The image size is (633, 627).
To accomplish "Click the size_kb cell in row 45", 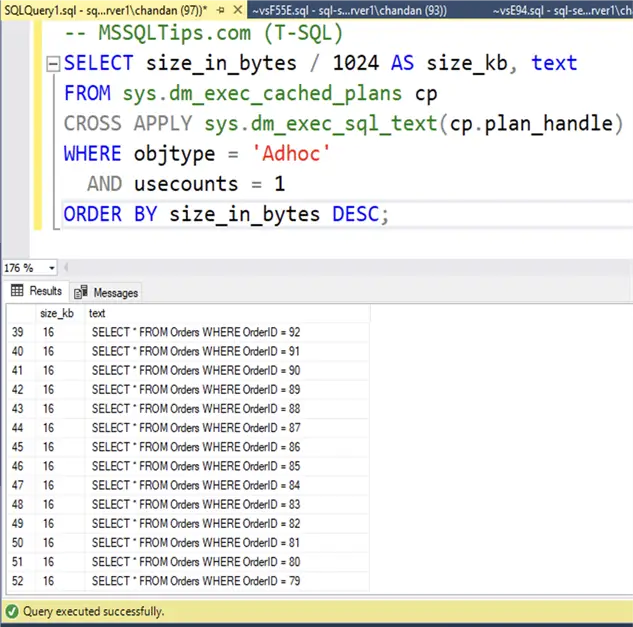I will point(60,447).
